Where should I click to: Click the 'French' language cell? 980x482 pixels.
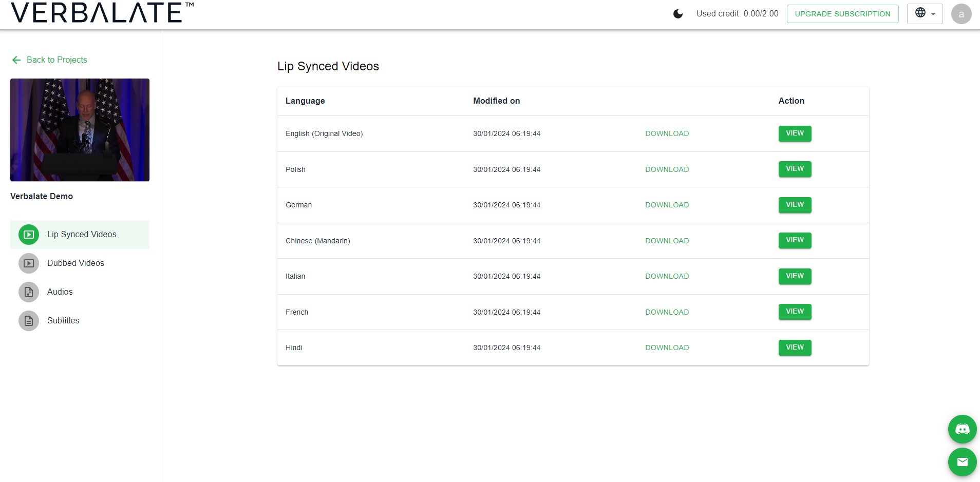tap(297, 312)
